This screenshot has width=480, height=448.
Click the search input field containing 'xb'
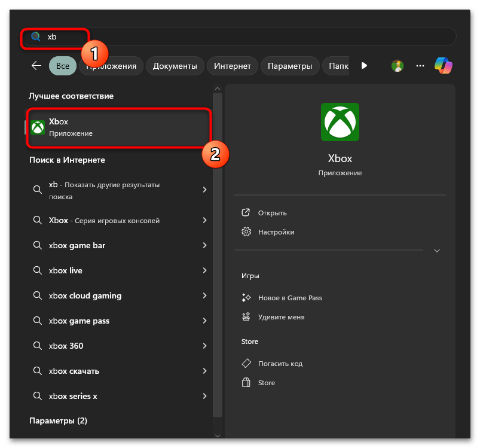coord(239,36)
